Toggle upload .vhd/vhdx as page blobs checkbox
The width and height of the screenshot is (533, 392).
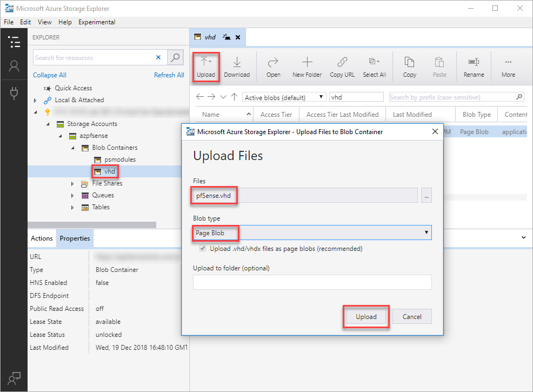(203, 249)
